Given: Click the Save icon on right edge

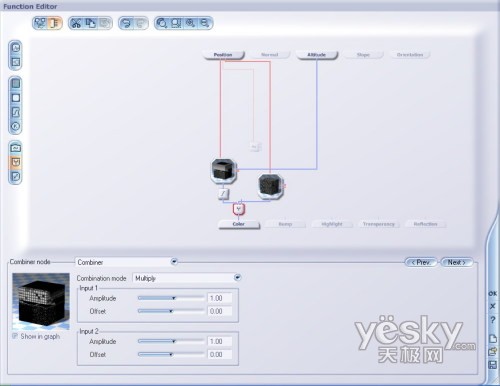Looking at the screenshot, I should click(492, 365).
